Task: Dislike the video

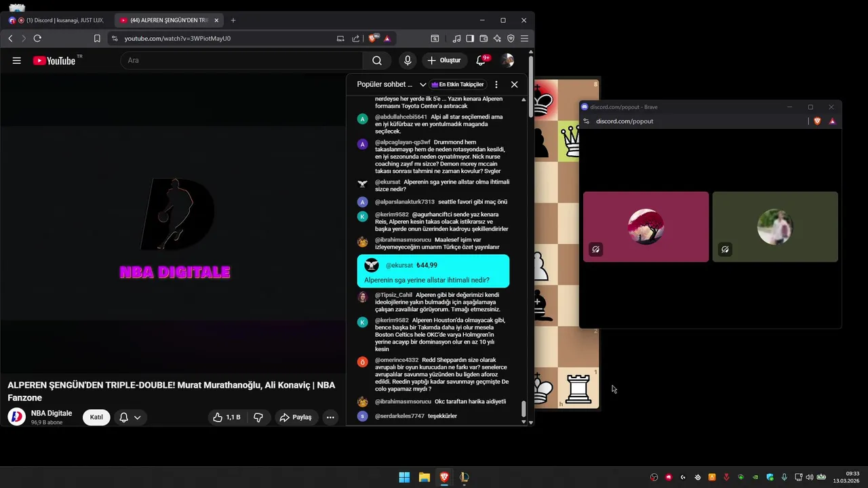Action: point(258,418)
